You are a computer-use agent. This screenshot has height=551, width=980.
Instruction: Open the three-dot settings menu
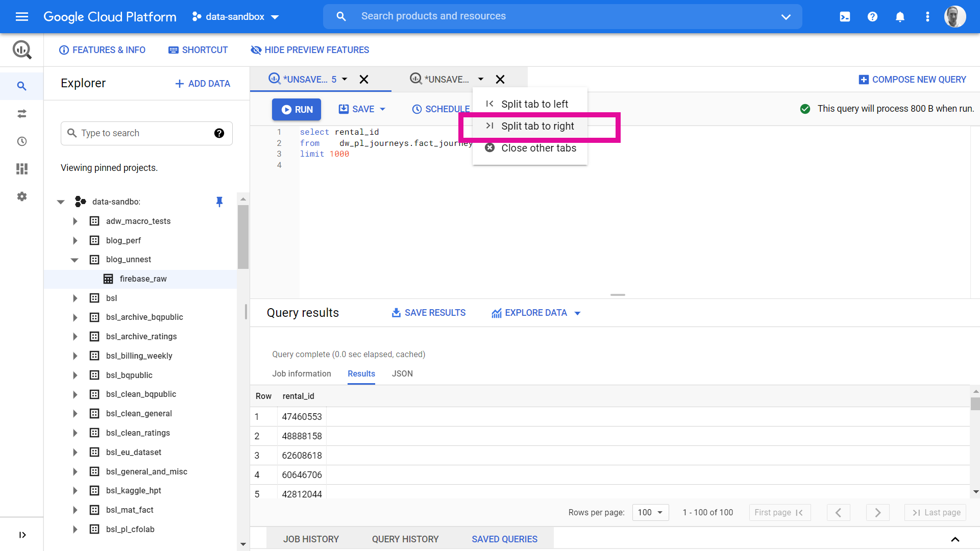point(927,16)
